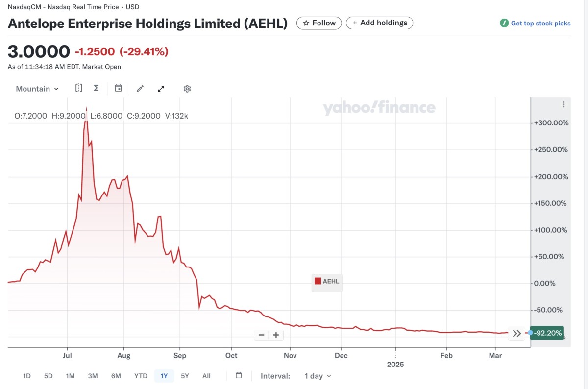Image resolution: width=588 pixels, height=389 pixels.
Task: Expand chart to full screen with diagonal arrows
Action: [x=161, y=88]
